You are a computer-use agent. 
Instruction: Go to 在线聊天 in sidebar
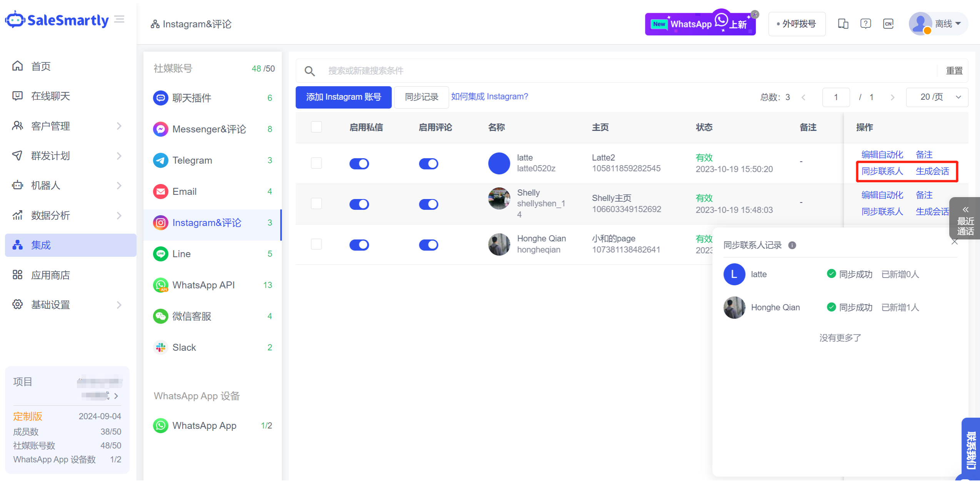[x=50, y=96]
